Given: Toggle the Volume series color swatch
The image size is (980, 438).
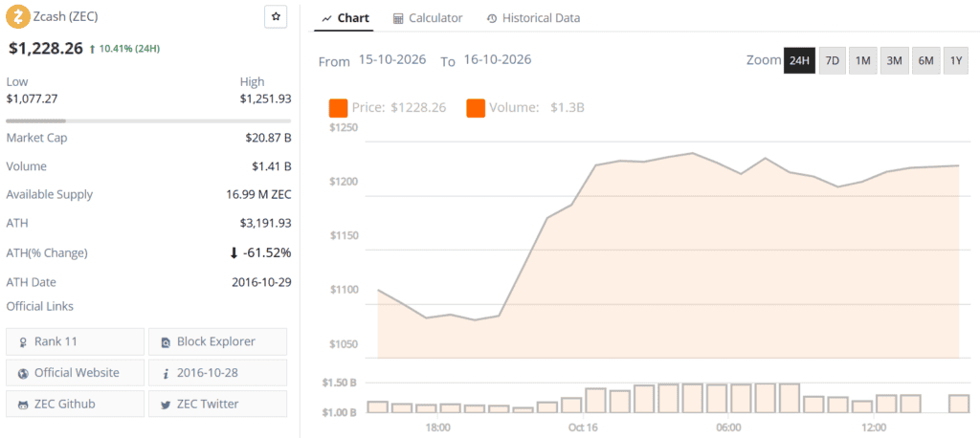Looking at the screenshot, I should [476, 108].
